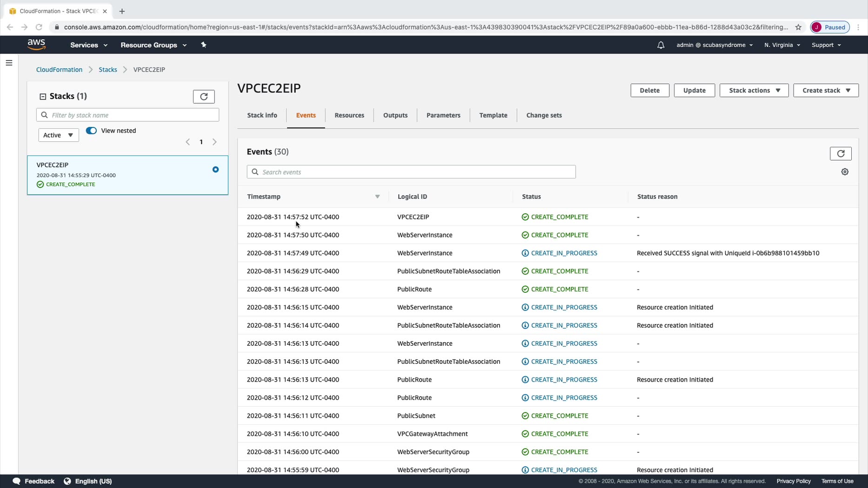Open a new browser tab
The width and height of the screenshot is (868, 488).
(x=122, y=11)
